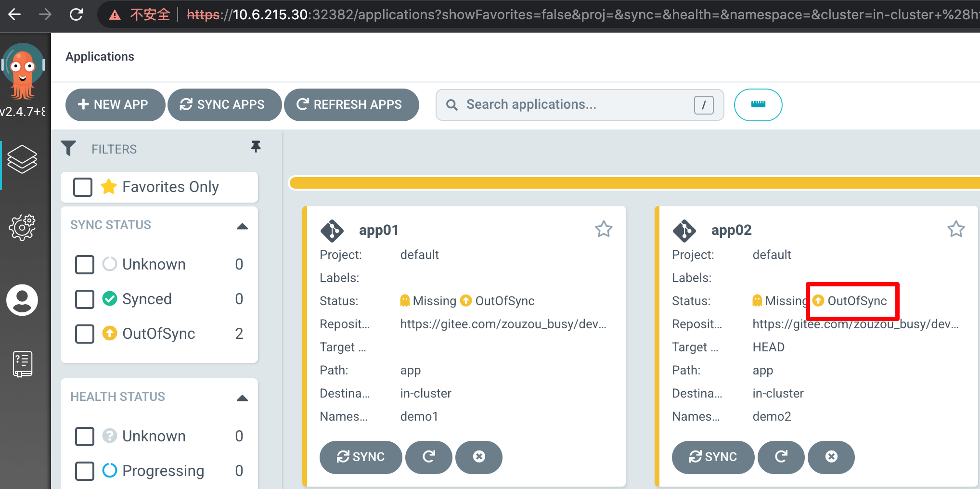Check the Favorites Only checkbox
Image resolution: width=980 pixels, height=489 pixels.
[83, 187]
